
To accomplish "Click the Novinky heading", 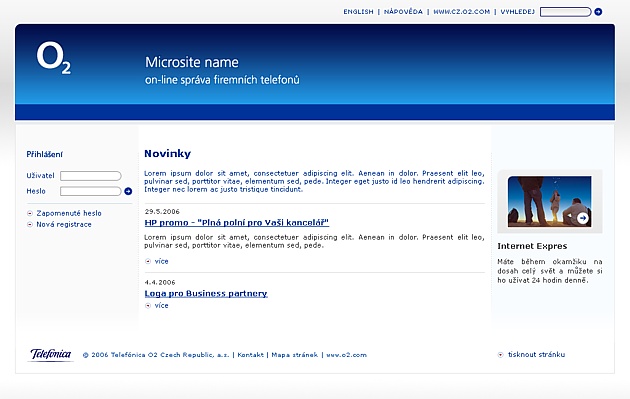I will tap(168, 154).
